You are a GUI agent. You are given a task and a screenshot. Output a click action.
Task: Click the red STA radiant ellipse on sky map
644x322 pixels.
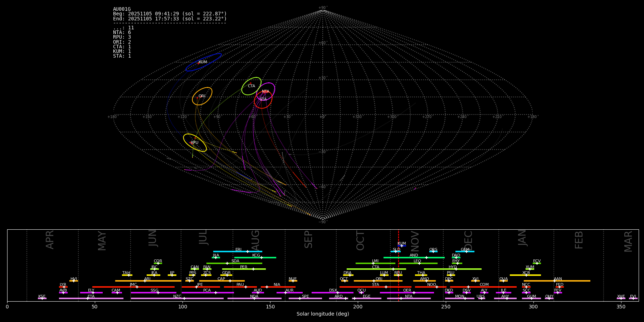[263, 99]
